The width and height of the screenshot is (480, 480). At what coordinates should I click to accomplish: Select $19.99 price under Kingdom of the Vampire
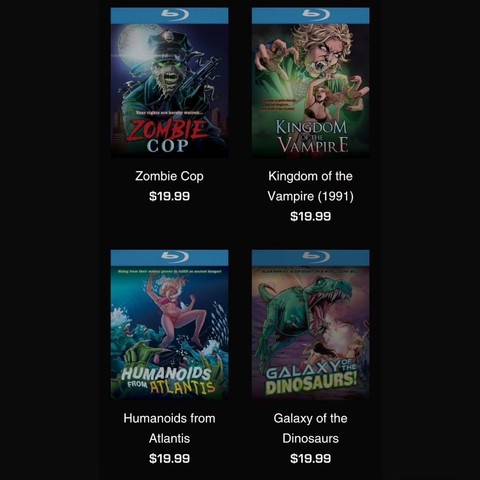tap(310, 216)
